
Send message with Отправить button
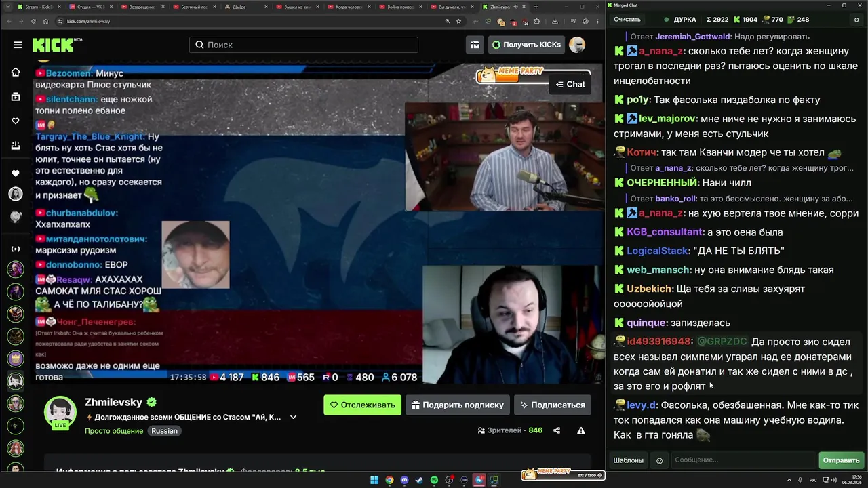(841, 460)
